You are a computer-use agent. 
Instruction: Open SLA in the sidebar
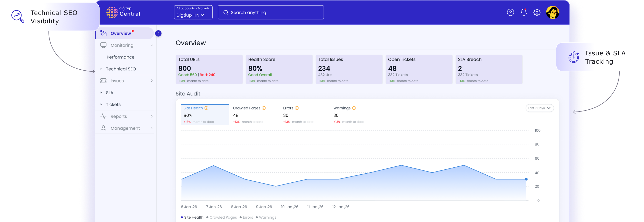tap(109, 93)
